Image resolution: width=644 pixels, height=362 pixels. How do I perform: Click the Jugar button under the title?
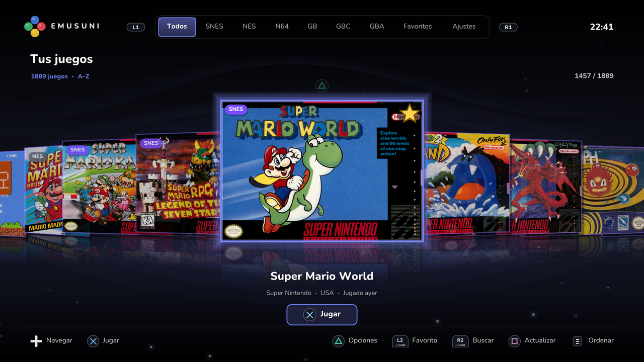click(322, 315)
